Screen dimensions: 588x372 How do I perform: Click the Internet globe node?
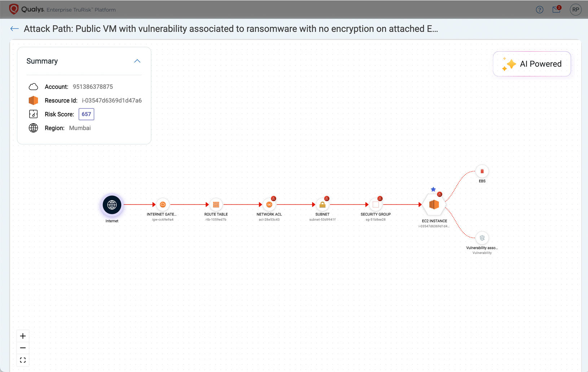pyautogui.click(x=112, y=205)
